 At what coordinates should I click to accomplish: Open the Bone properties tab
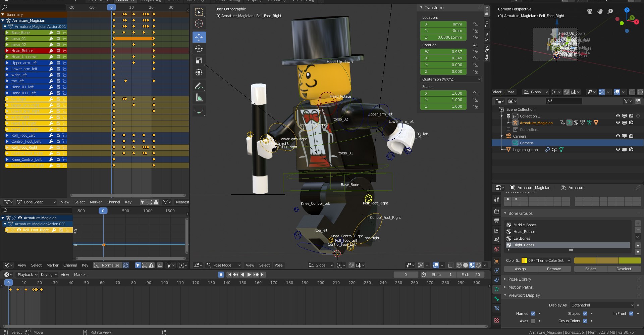[497, 298]
